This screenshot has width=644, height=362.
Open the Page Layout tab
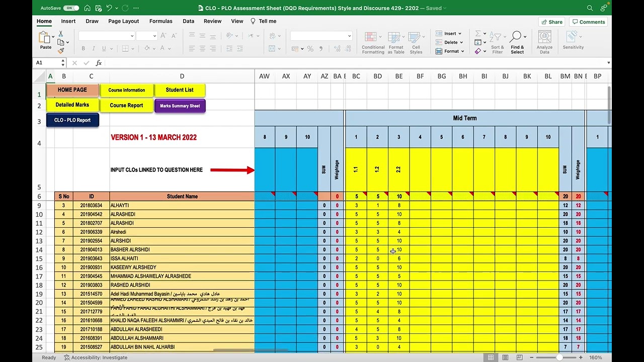coord(123,21)
